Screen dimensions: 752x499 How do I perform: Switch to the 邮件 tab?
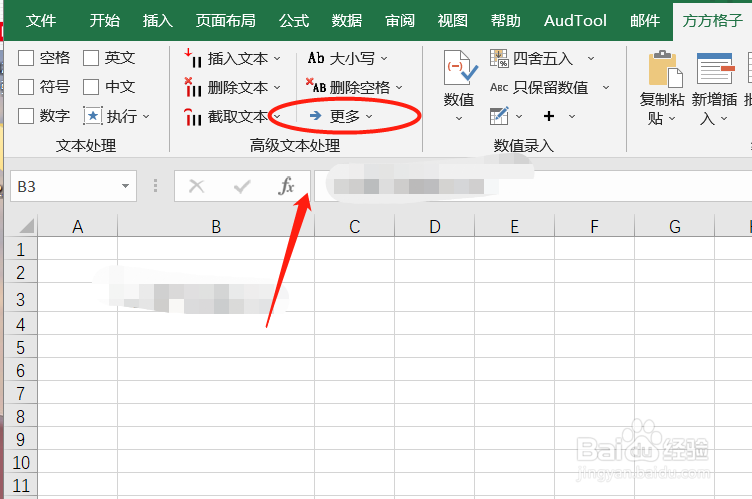[x=645, y=21]
